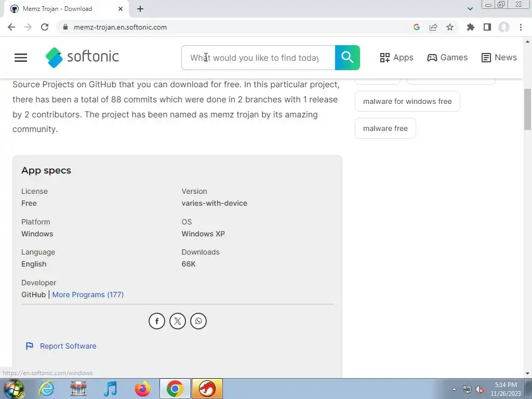Go back with browser back arrow
This screenshot has width=532, height=399.
pyautogui.click(x=11, y=27)
